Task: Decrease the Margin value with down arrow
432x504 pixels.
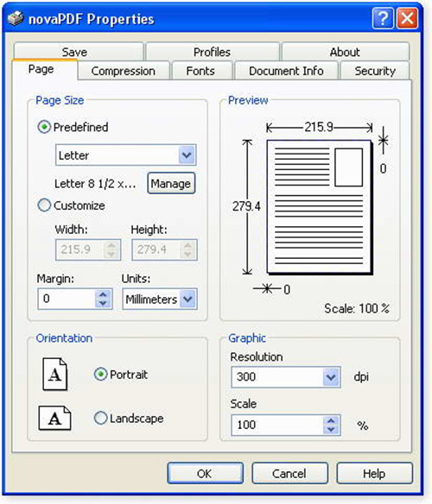Action: coord(103,304)
